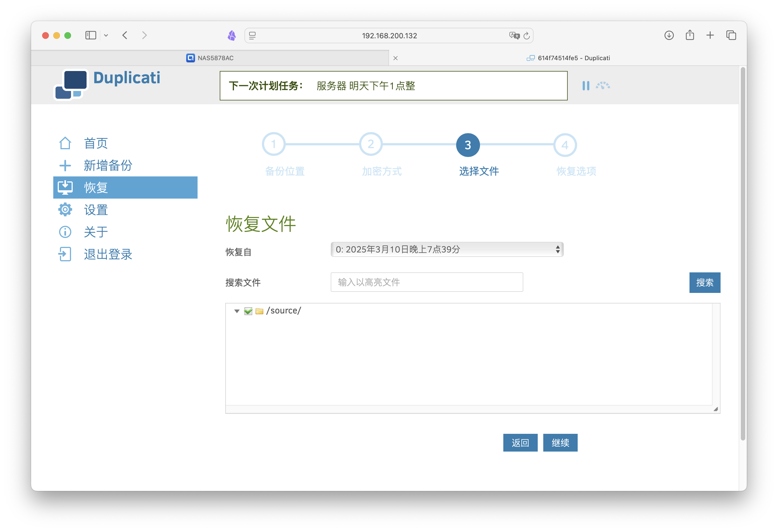This screenshot has height=532, width=778.
Task: Focus the 搜索文件 search input
Action: coord(427,282)
